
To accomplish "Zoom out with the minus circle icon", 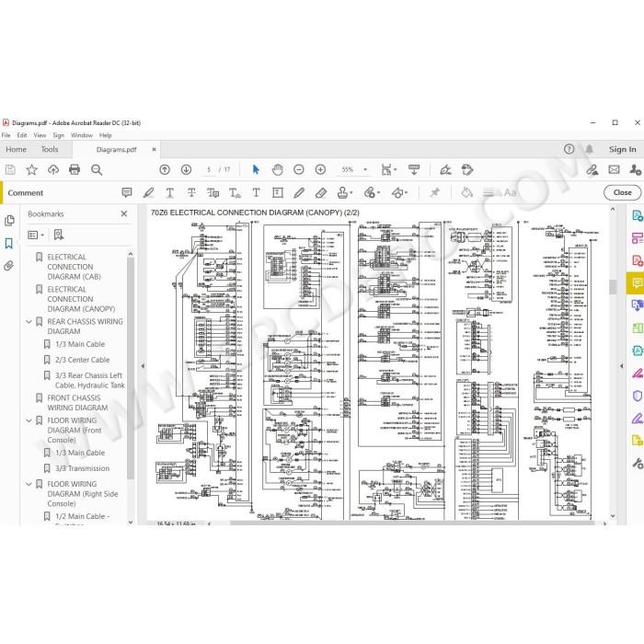I will [x=299, y=169].
